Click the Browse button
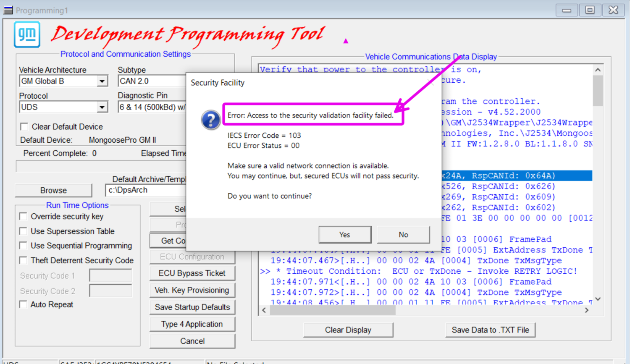The height and width of the screenshot is (364, 630). (53, 190)
